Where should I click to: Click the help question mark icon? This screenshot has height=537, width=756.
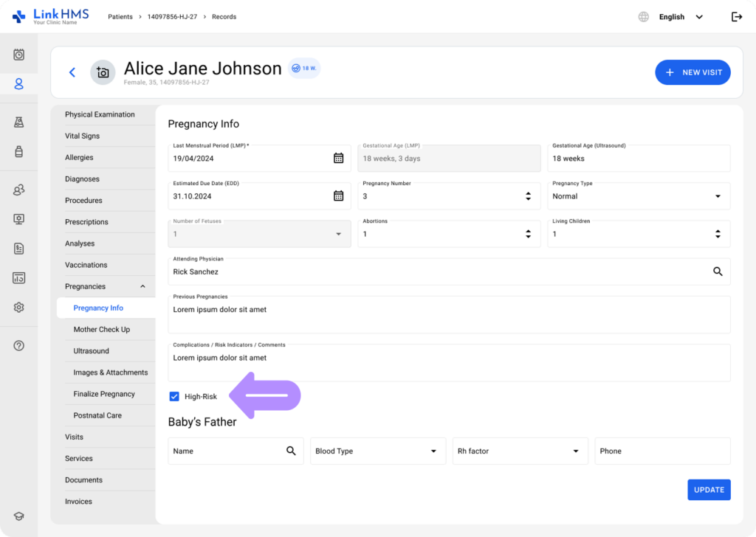[19, 345]
